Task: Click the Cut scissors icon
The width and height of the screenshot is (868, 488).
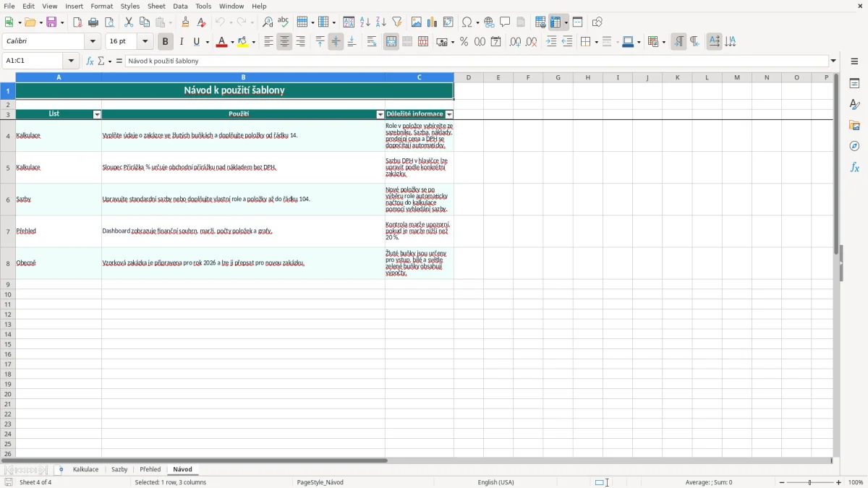Action: [129, 22]
